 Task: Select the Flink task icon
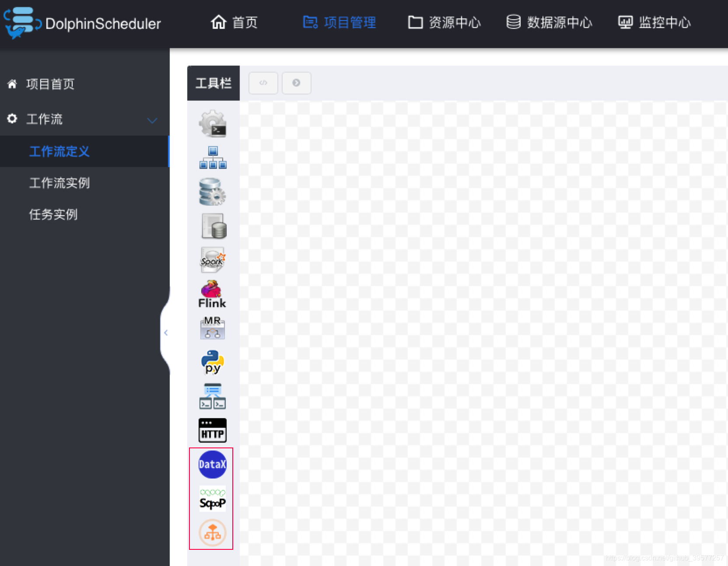pos(212,293)
